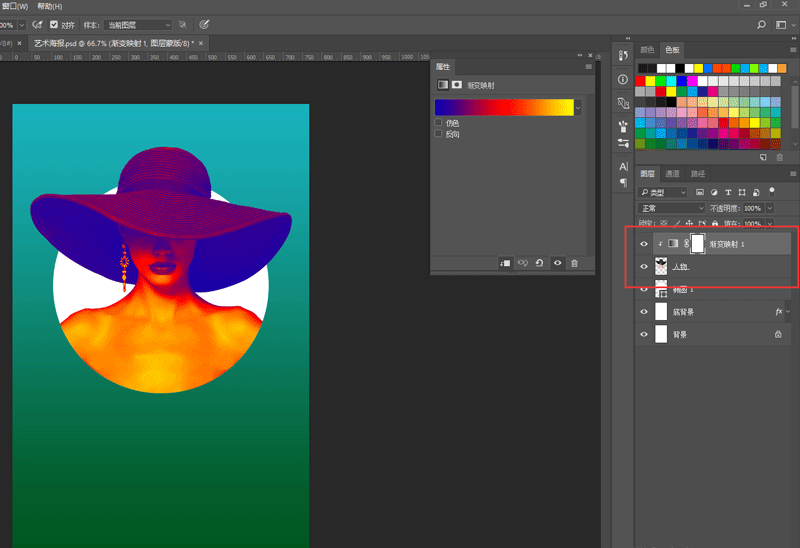Filter layers by type layer icon
This screenshot has height=548, width=800.
pyautogui.click(x=728, y=192)
